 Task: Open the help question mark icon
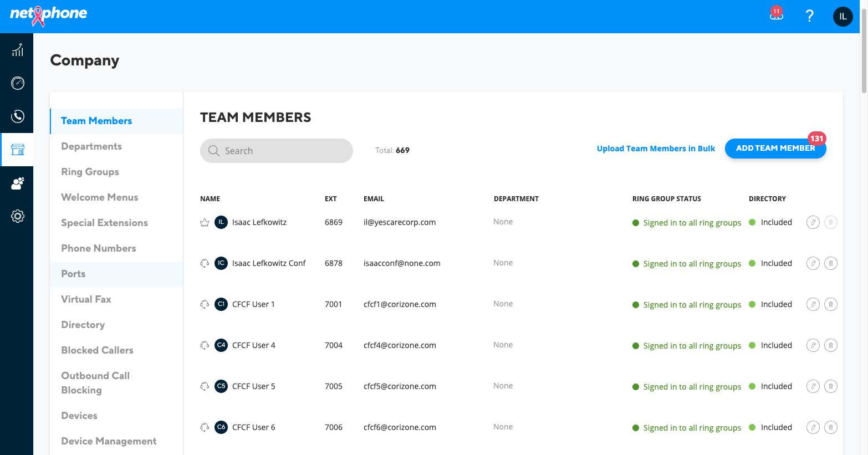[x=809, y=16]
